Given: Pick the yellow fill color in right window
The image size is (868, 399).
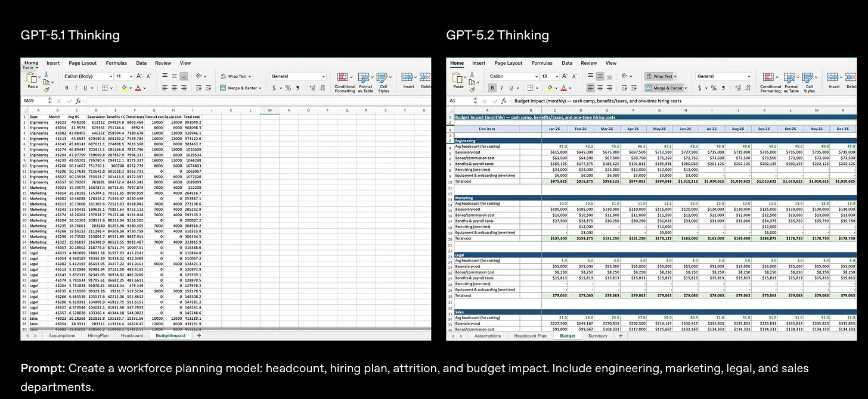Looking at the screenshot, I should tap(550, 88).
